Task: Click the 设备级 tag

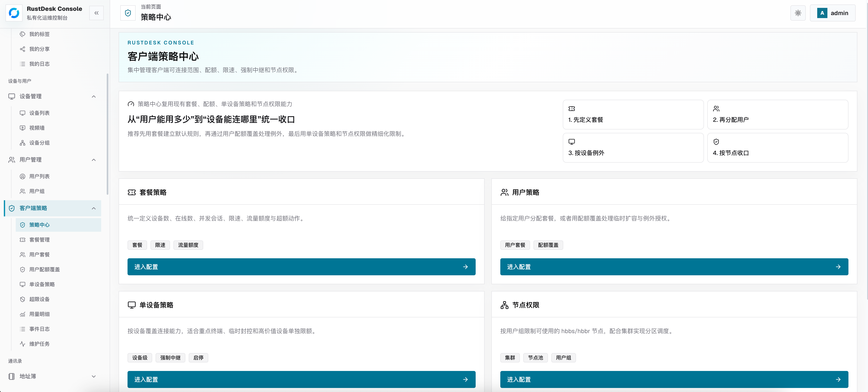Action: pos(139,358)
